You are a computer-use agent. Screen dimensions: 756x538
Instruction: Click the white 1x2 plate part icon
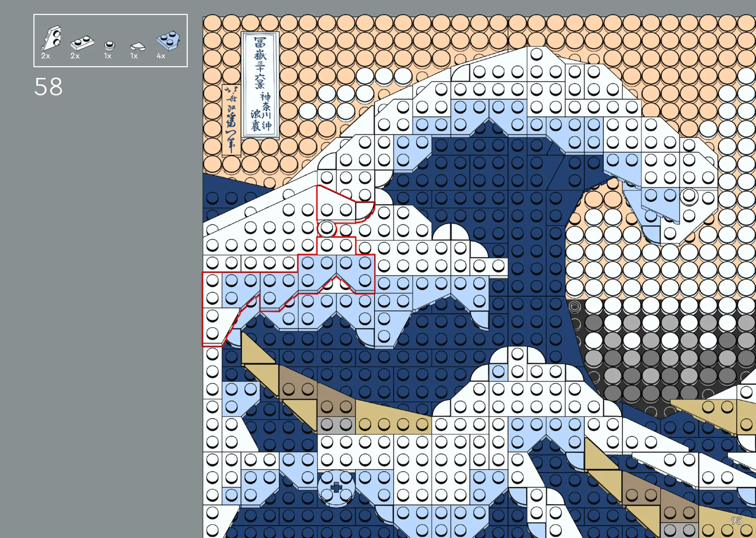click(82, 43)
